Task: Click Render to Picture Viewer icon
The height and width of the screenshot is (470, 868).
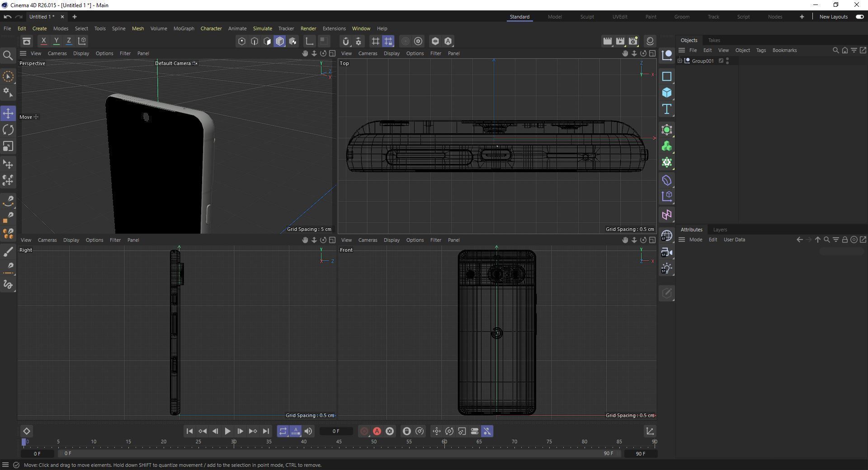Action: pyautogui.click(x=620, y=41)
